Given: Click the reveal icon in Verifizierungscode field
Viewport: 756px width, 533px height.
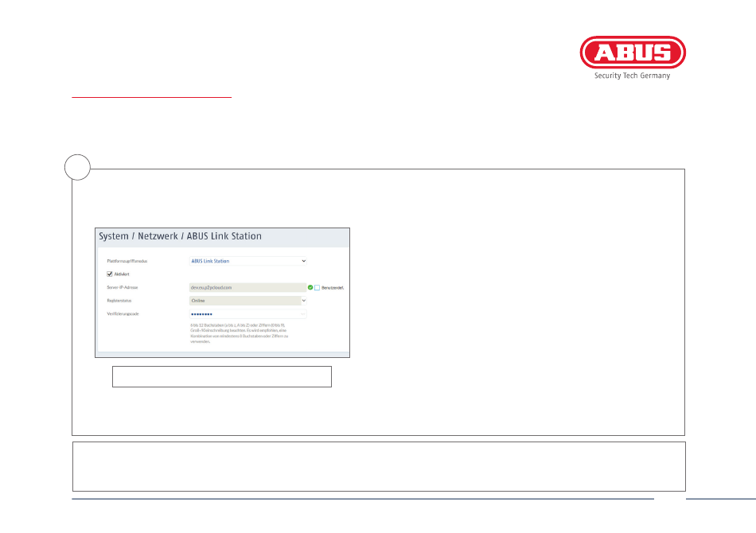Looking at the screenshot, I should pyautogui.click(x=302, y=313).
